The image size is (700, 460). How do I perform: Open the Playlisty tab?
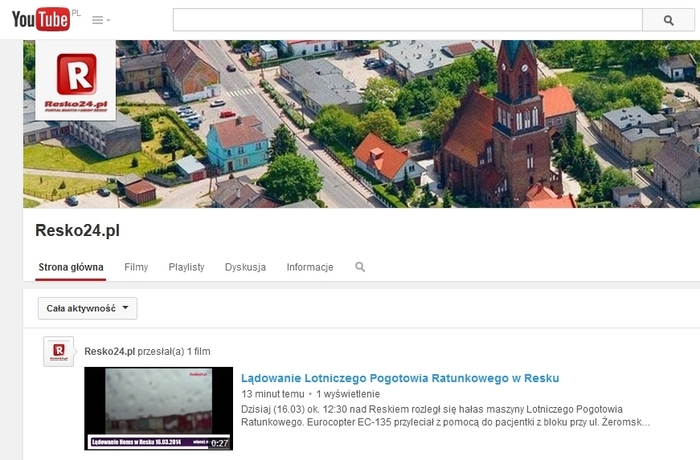click(x=186, y=267)
